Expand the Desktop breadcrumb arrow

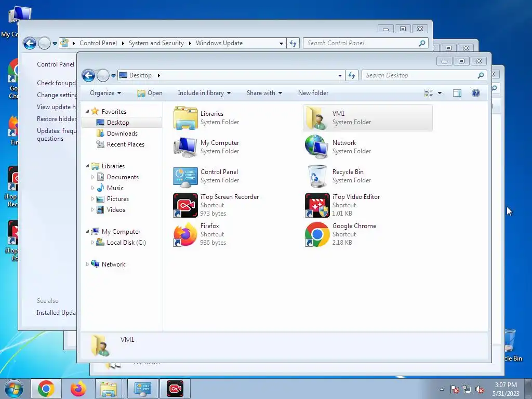pyautogui.click(x=158, y=75)
